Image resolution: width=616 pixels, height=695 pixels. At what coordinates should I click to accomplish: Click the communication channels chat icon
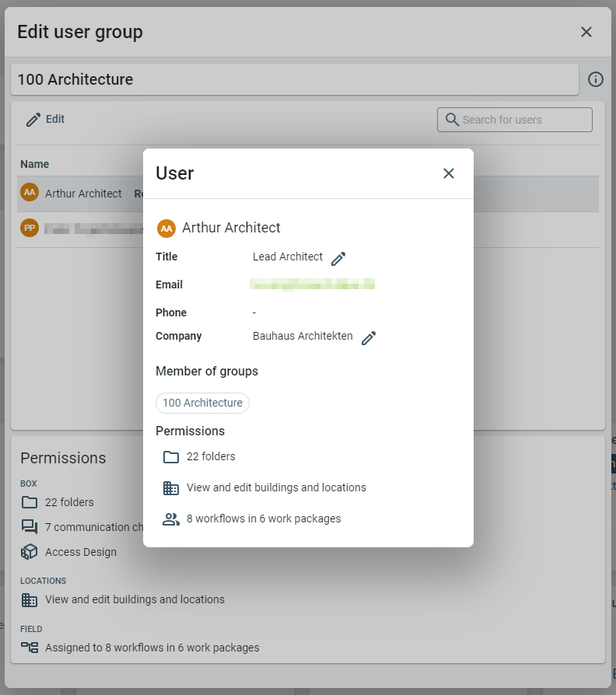pos(30,527)
